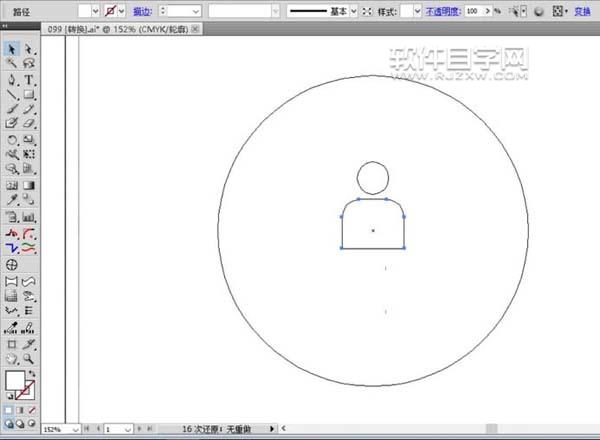Click control bar stroke none swatch
The height and width of the screenshot is (440, 600).
pyautogui.click(x=110, y=11)
